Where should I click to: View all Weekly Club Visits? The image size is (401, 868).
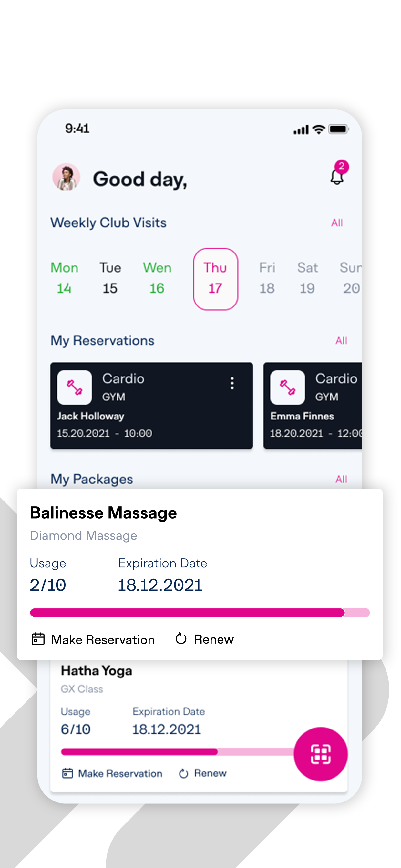337,223
